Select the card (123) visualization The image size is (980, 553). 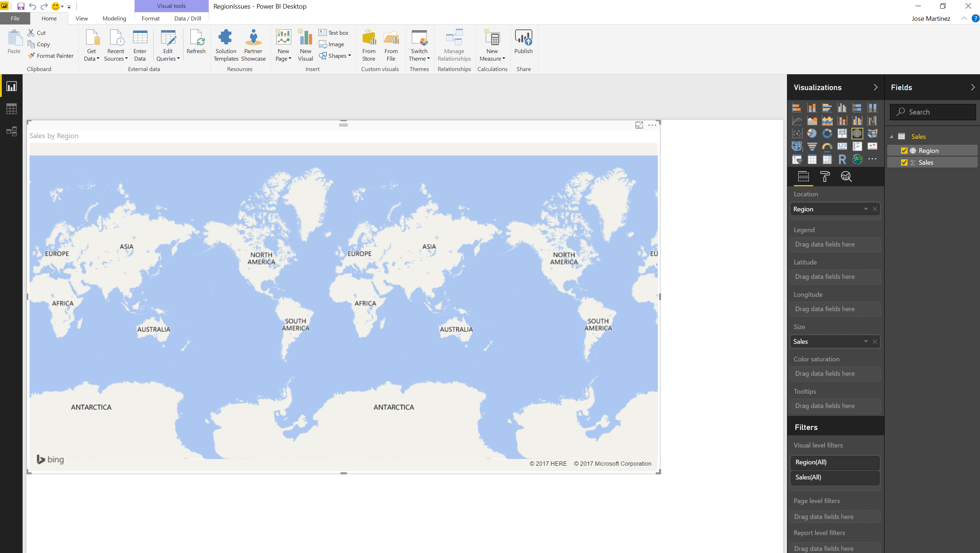point(842,146)
